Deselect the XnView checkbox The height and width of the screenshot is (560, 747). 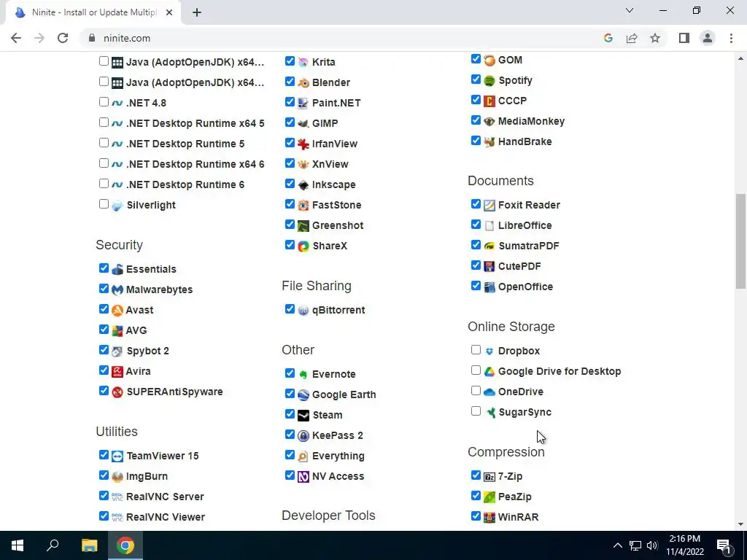coord(290,163)
